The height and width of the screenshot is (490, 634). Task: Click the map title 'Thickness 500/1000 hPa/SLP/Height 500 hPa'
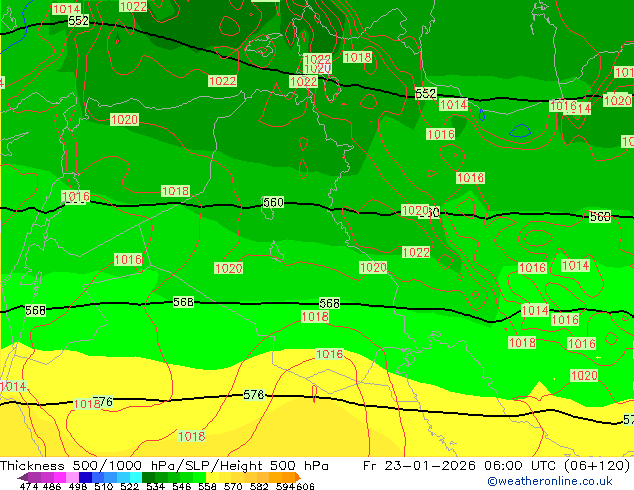pyautogui.click(x=164, y=466)
